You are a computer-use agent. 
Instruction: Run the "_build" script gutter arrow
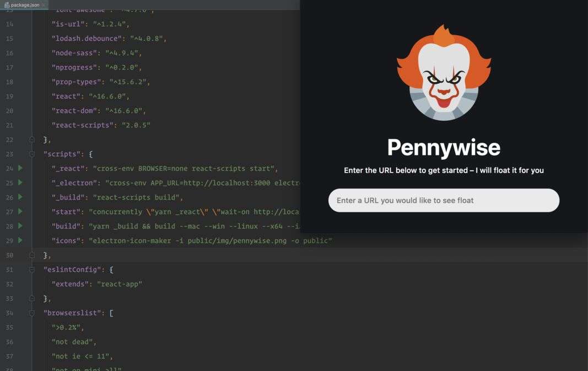(20, 197)
